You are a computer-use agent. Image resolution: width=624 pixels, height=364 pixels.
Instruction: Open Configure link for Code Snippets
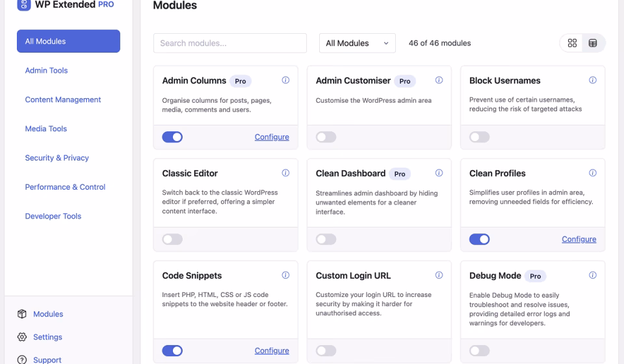coord(272,350)
